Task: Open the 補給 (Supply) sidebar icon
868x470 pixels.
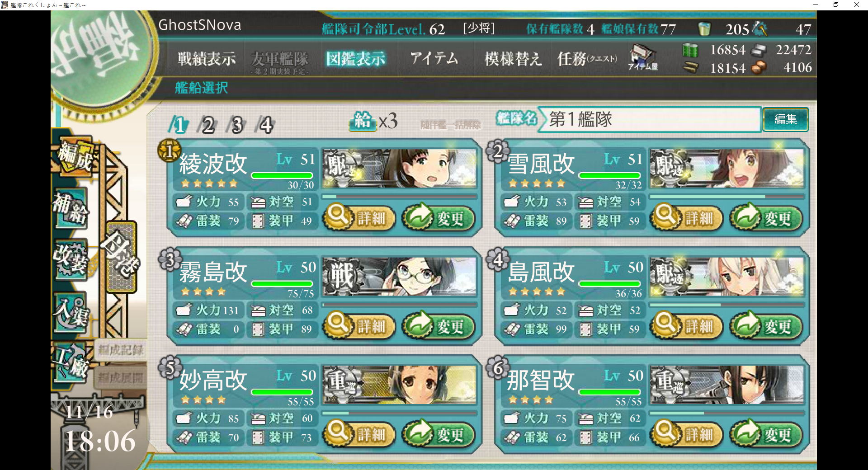Action: coord(71,208)
